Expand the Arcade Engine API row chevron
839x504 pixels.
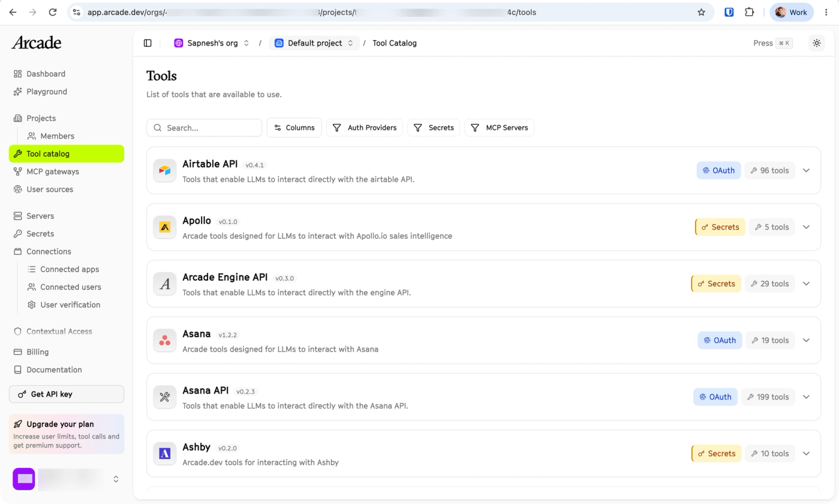tap(806, 284)
